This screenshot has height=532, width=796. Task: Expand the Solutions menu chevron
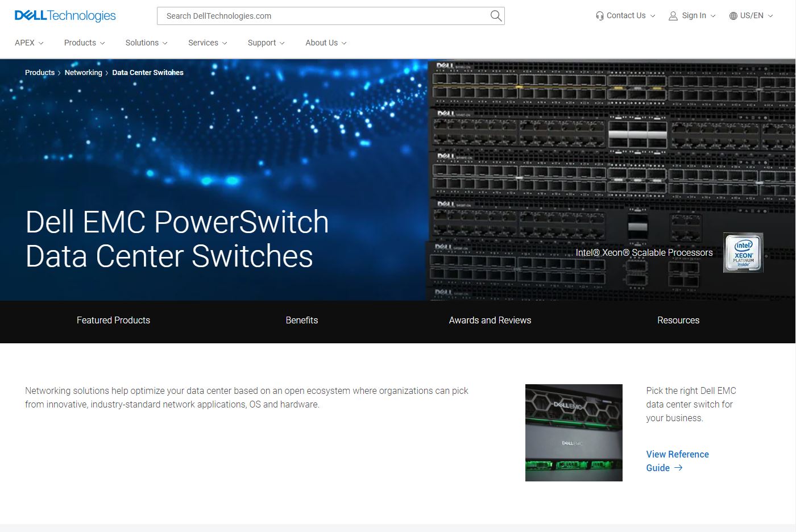tap(165, 43)
